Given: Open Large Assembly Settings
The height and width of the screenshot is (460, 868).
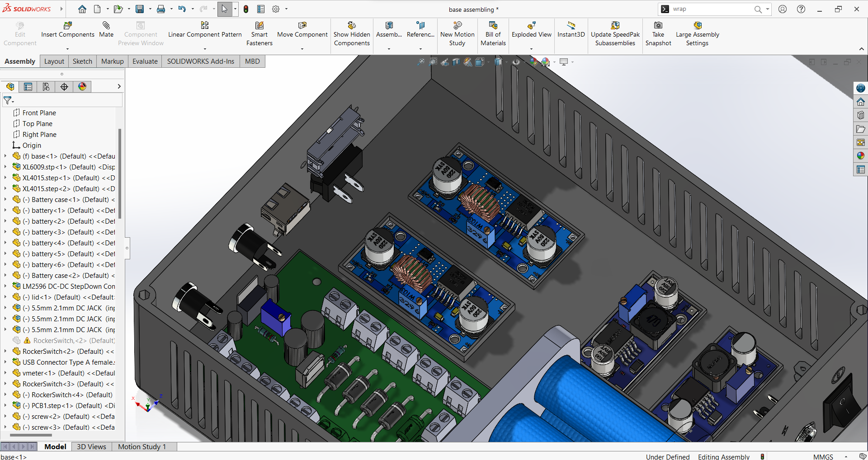Looking at the screenshot, I should pyautogui.click(x=697, y=33).
